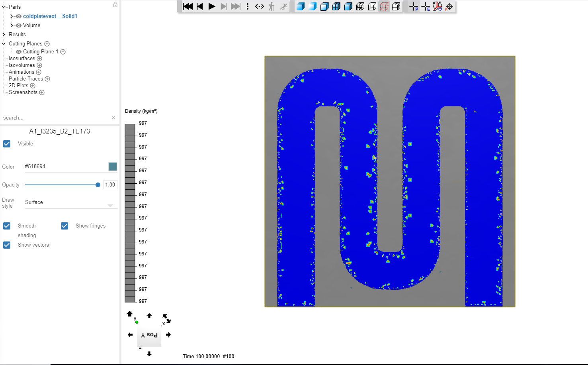Image resolution: width=588 pixels, height=365 pixels.
Task: Click the opacity value field 1.00
Action: click(110, 185)
